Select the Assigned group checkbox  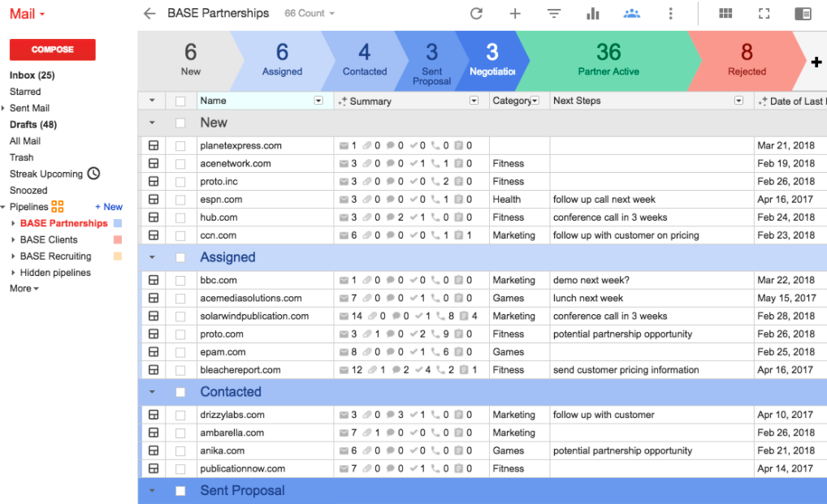[x=180, y=257]
